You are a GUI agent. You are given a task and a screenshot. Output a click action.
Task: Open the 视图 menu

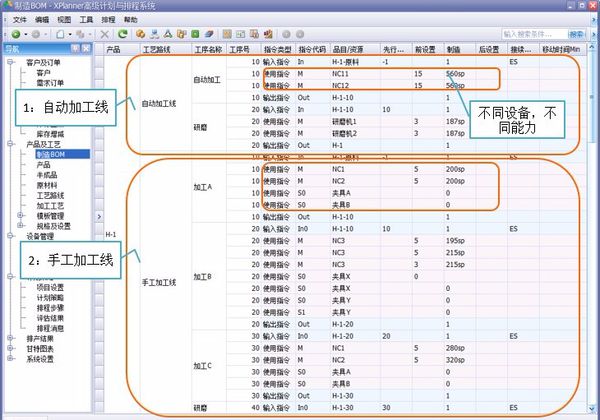point(64,20)
